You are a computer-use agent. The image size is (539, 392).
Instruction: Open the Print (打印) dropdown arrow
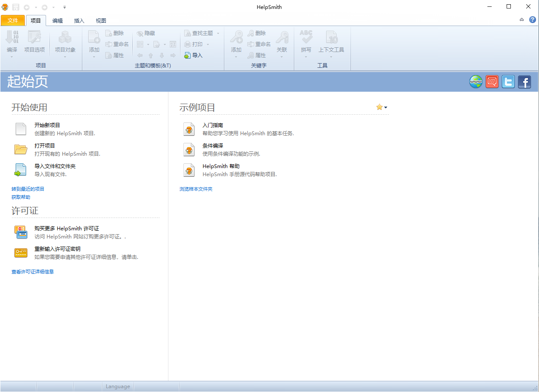(208, 44)
